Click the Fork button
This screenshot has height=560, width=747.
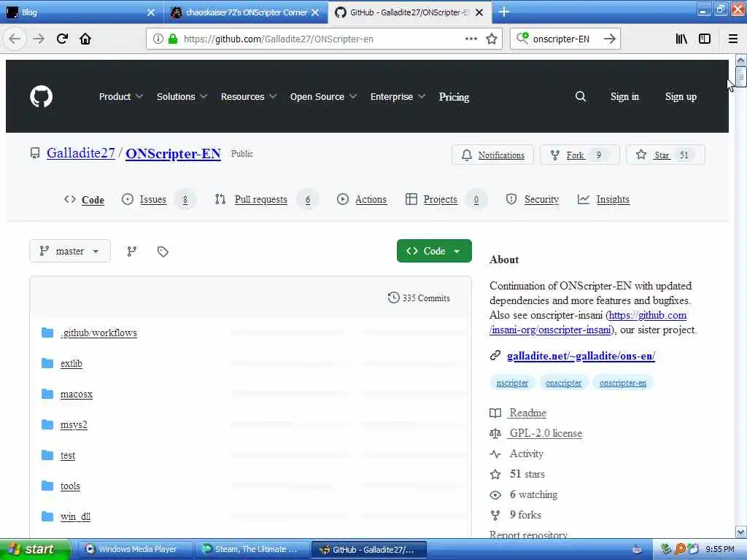pos(580,155)
